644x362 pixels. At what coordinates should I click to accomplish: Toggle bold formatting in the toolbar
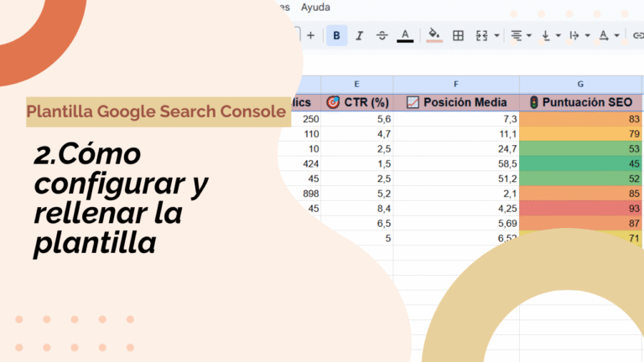click(x=336, y=36)
